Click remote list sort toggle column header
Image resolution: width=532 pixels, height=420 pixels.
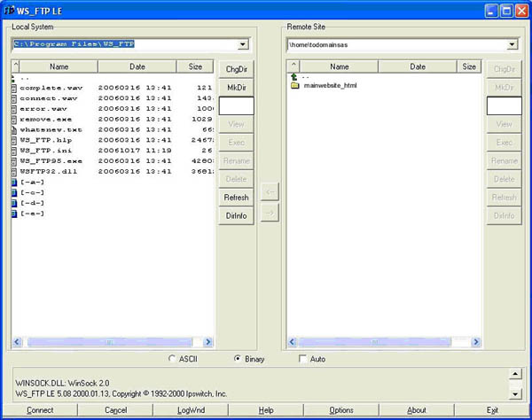click(293, 66)
